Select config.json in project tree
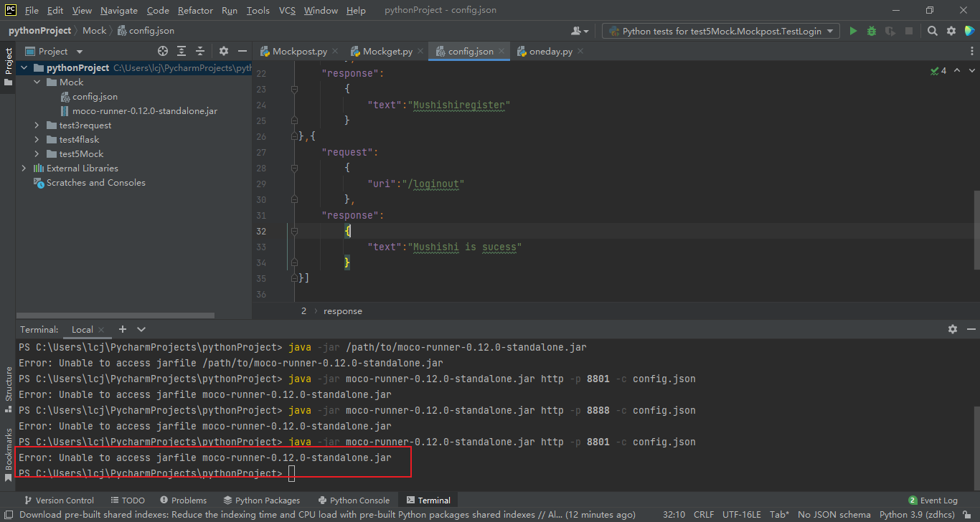This screenshot has height=522, width=980. (95, 96)
